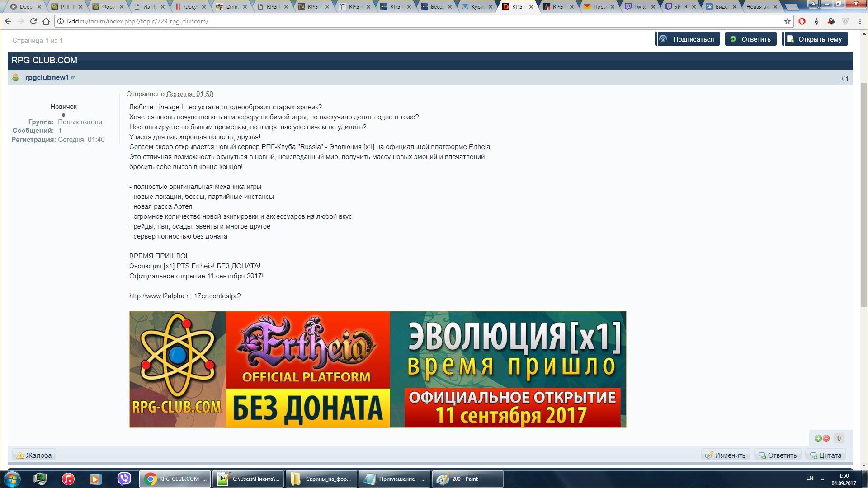Click the 'Новичок' member rank text
This screenshot has height=488, width=868.
63,107
